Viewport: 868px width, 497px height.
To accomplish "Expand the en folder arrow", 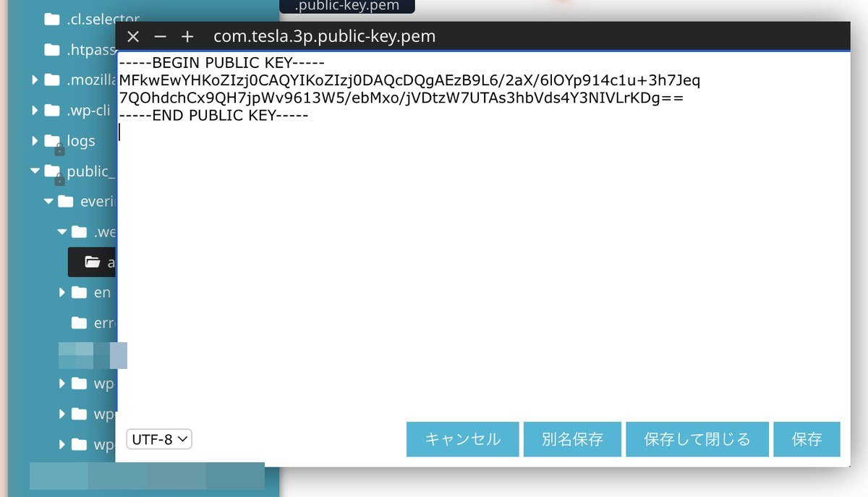I will coord(62,292).
